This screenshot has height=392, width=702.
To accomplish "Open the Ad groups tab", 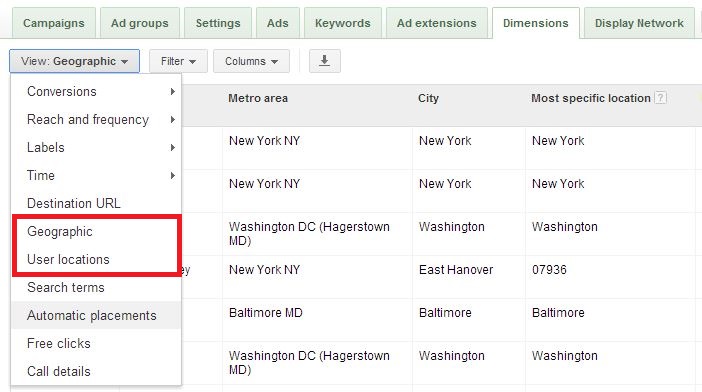I will pos(140,23).
